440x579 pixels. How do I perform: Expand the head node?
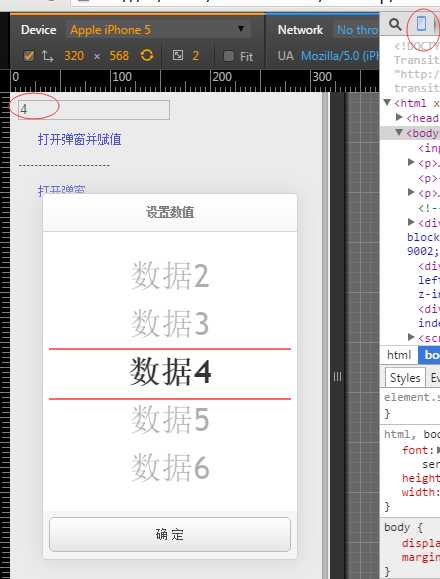click(x=399, y=117)
